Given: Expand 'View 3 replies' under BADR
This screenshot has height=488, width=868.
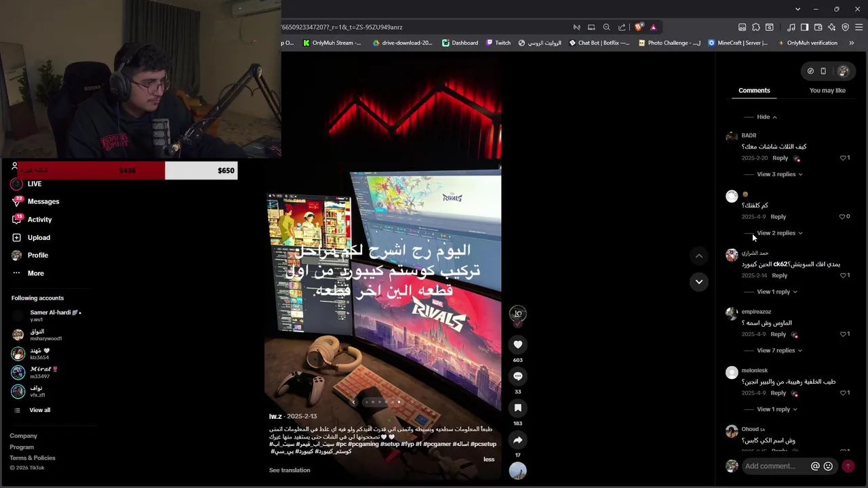Looking at the screenshot, I should click(779, 174).
